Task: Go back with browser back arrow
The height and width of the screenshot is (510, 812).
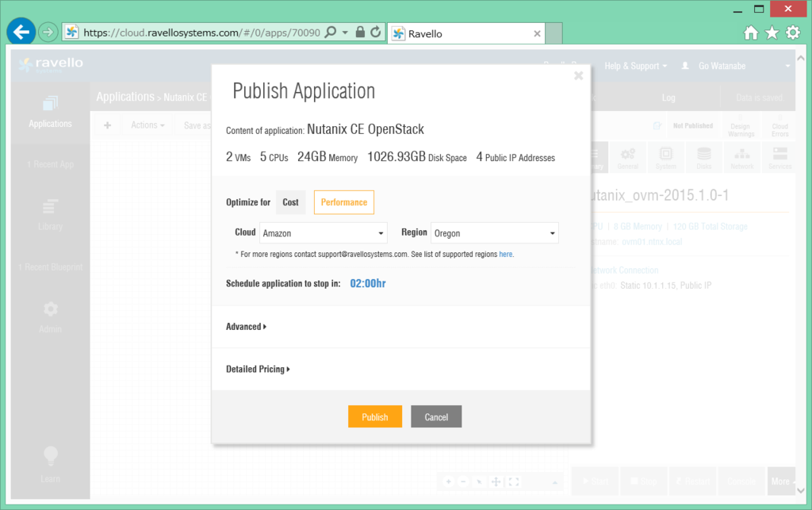Action: click(x=21, y=32)
